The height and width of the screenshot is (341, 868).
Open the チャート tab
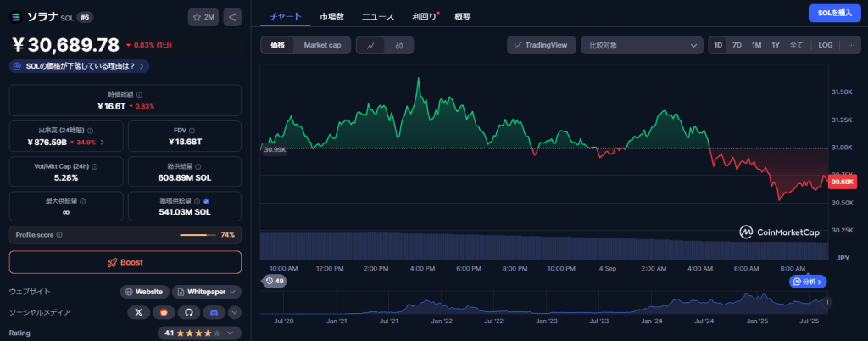click(286, 17)
